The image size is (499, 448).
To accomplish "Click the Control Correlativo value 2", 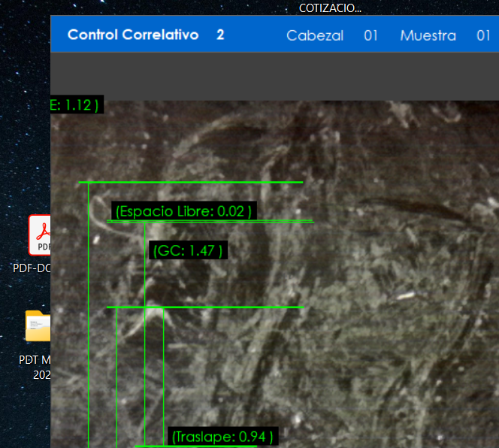I will point(220,35).
